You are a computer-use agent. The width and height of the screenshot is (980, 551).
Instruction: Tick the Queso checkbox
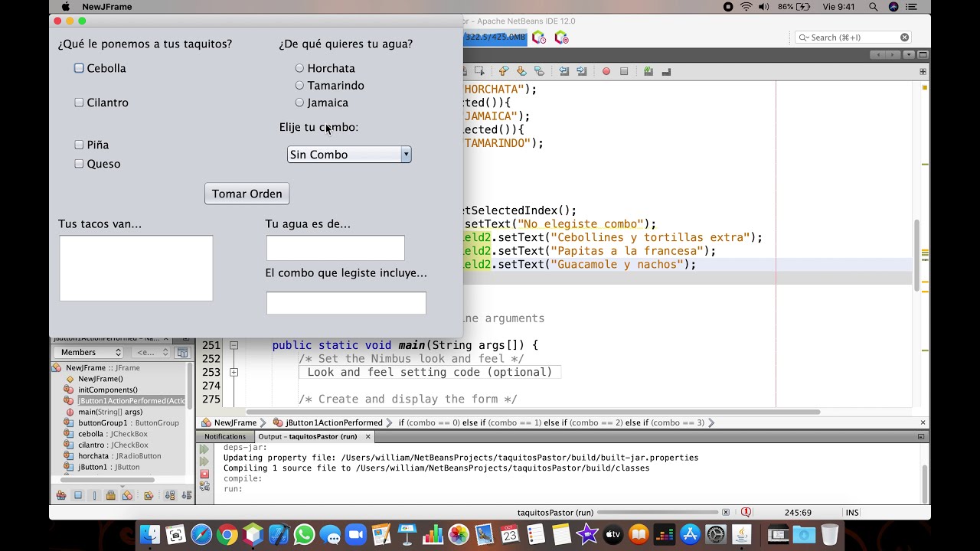(79, 164)
